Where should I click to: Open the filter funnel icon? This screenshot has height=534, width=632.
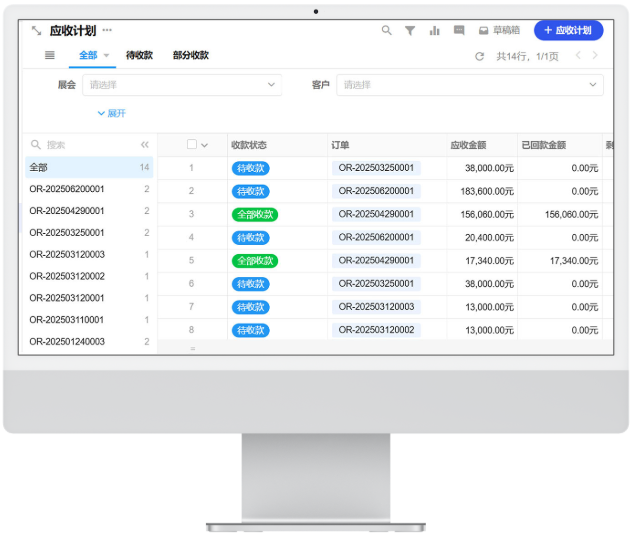[410, 31]
